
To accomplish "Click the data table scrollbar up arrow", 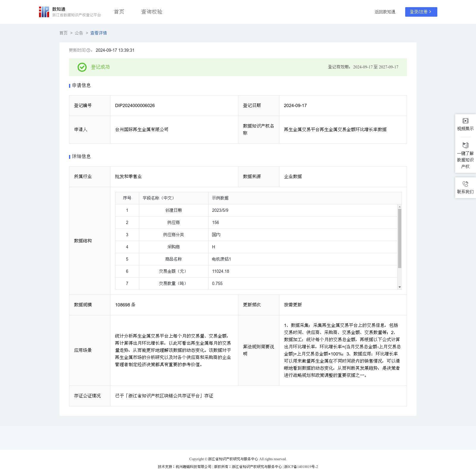I will 400,207.
